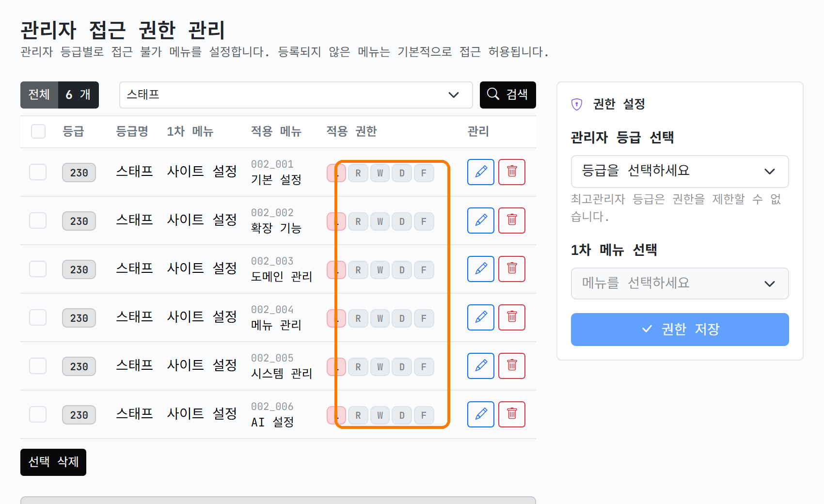Click the R permission badge for 메뉴 관리

click(x=358, y=318)
